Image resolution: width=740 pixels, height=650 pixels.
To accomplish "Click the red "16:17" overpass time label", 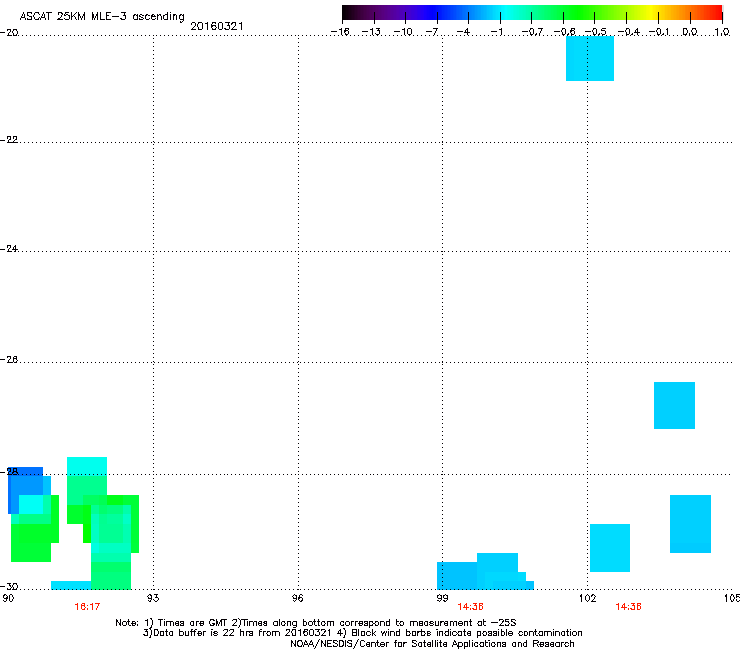I will coord(87,607).
